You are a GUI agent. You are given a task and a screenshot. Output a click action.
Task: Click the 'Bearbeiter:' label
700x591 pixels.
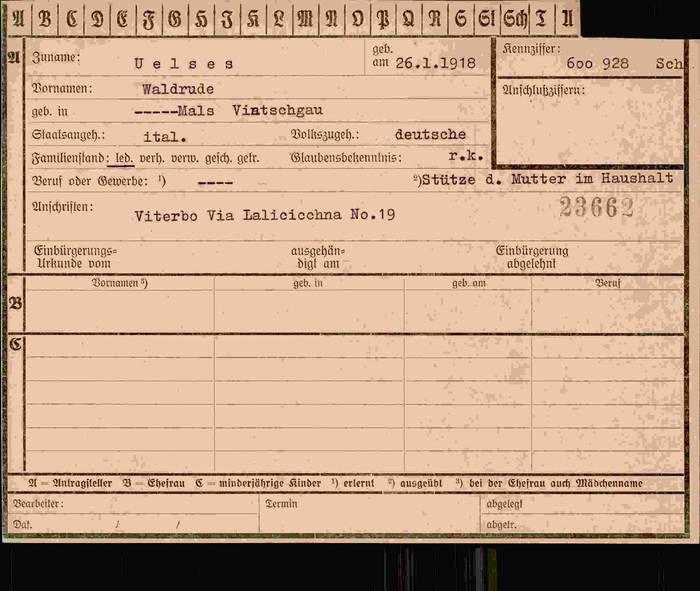click(x=38, y=504)
